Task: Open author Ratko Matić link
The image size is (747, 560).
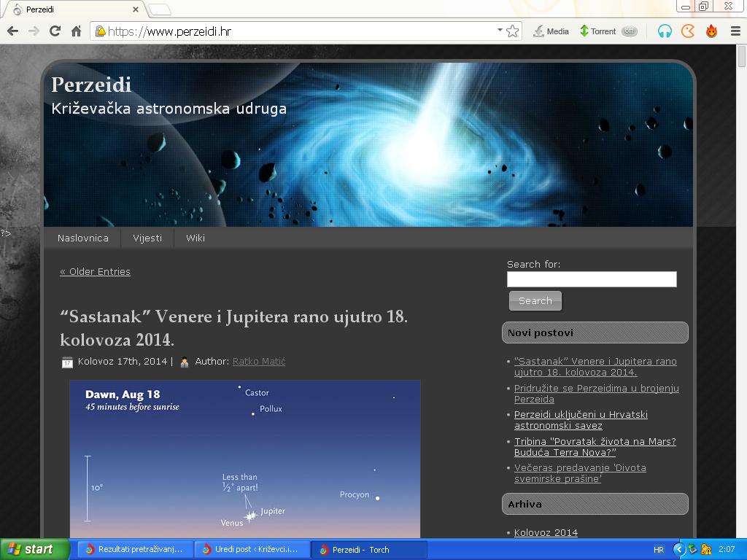Action: tap(258, 362)
